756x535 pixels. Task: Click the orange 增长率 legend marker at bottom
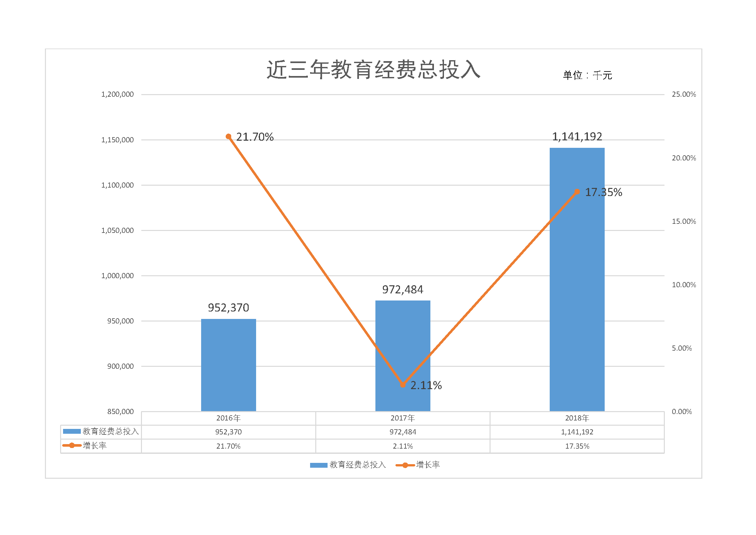click(x=405, y=465)
